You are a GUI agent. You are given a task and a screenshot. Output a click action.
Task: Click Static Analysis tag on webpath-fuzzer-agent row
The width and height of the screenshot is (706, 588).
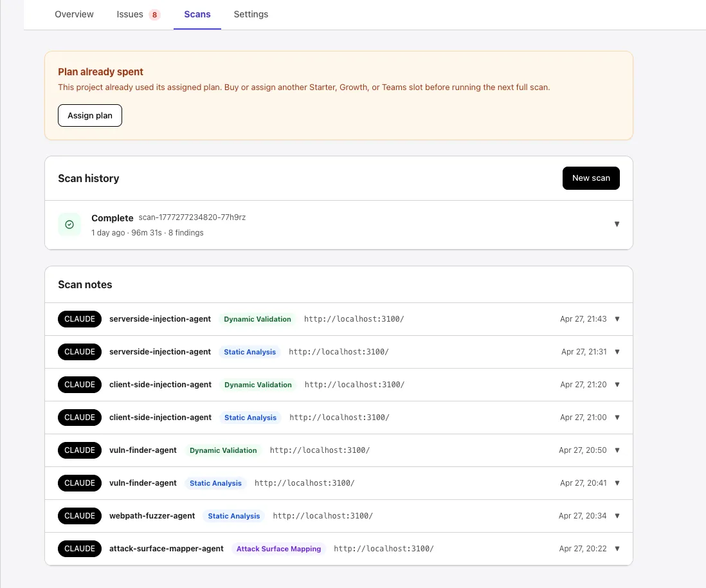pyautogui.click(x=234, y=516)
